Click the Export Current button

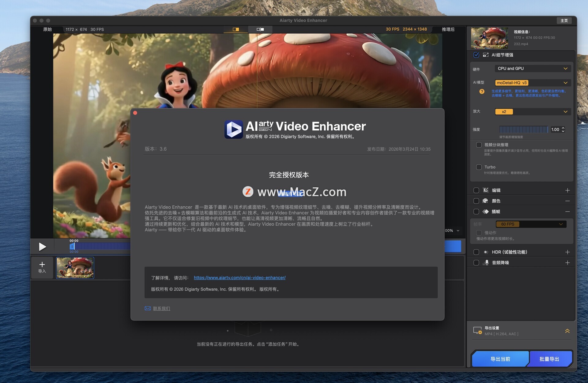tap(500, 359)
